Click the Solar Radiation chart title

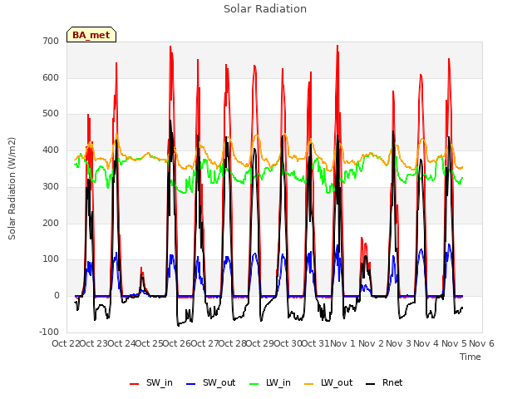tap(265, 9)
